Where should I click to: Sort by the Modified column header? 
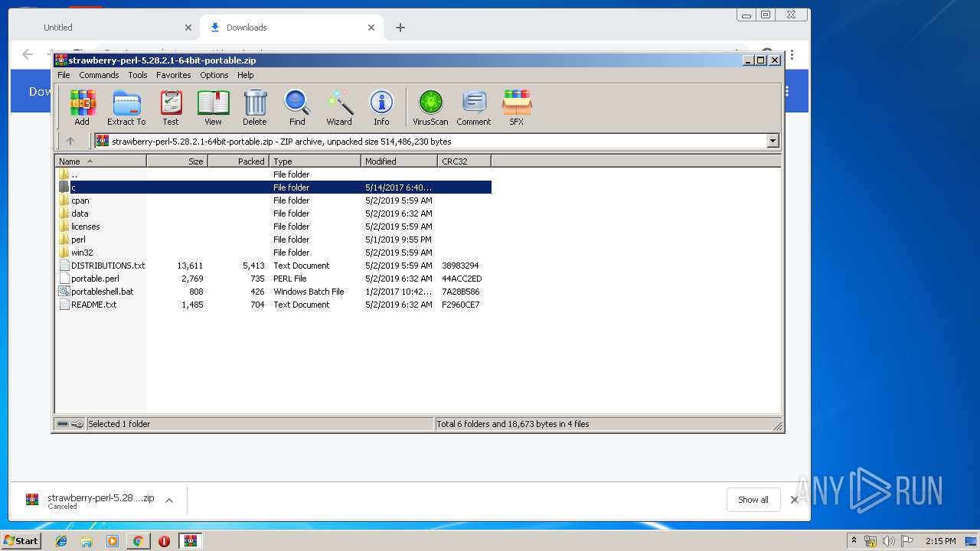(399, 161)
